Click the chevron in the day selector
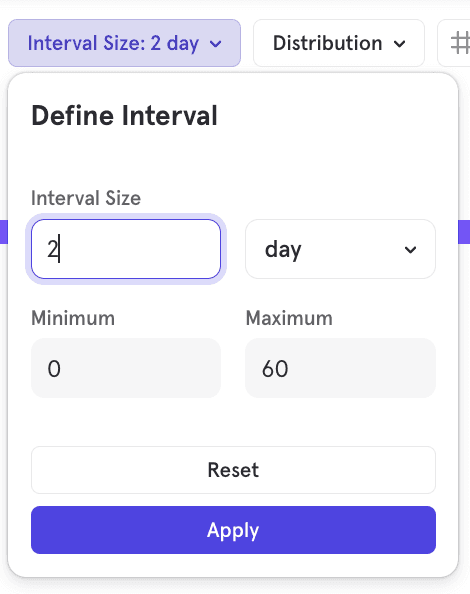This screenshot has height=594, width=470. click(410, 250)
